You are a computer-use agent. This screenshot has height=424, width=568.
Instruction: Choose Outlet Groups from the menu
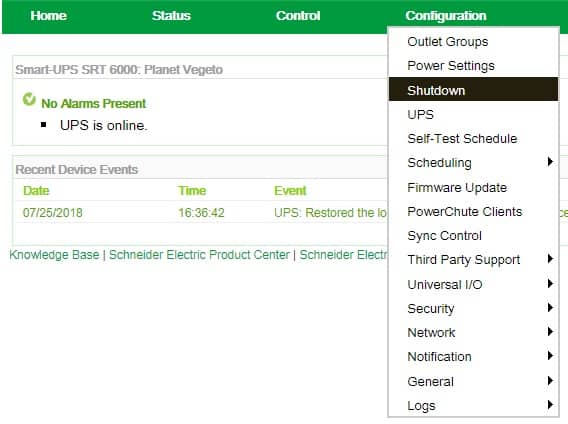pos(473,42)
